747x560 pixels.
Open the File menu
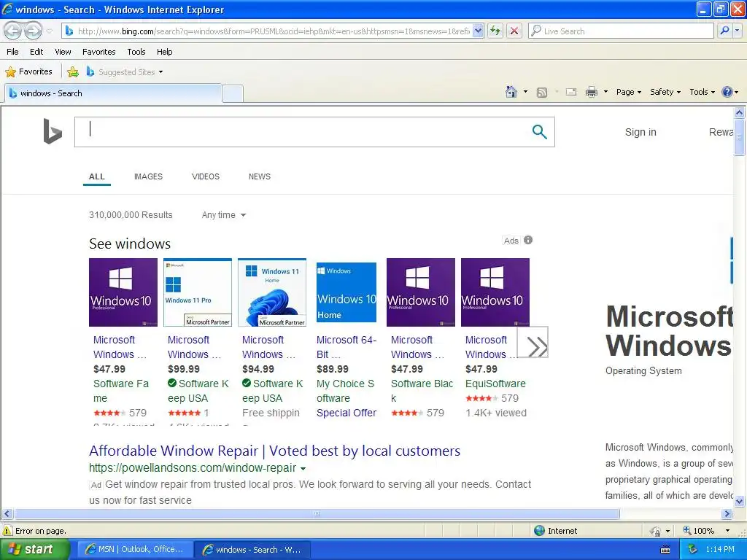(x=13, y=52)
